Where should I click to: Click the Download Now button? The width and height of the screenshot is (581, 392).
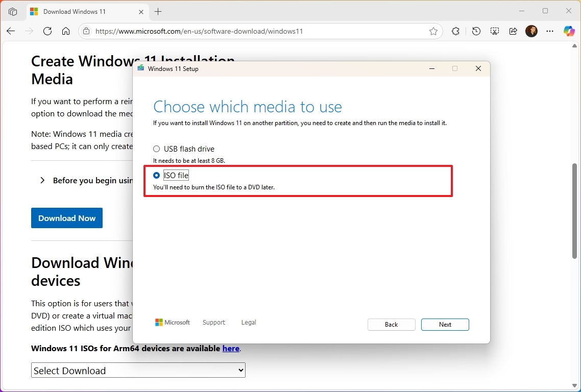[66, 217]
